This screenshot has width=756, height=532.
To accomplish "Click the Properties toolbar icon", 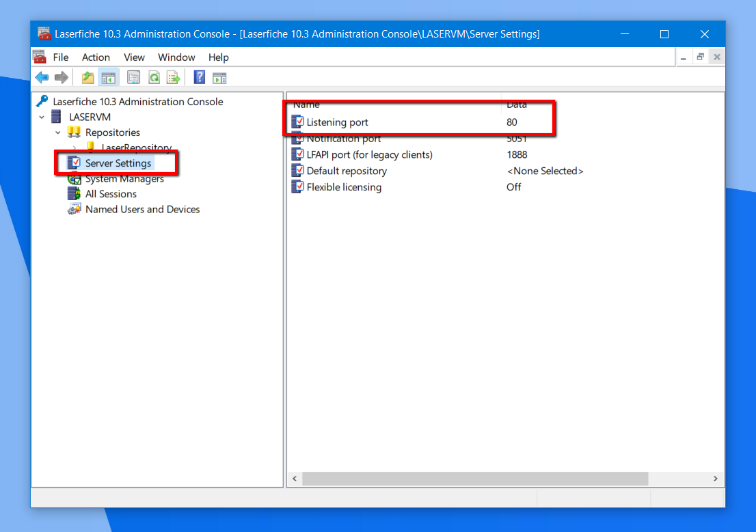I will pyautogui.click(x=133, y=77).
